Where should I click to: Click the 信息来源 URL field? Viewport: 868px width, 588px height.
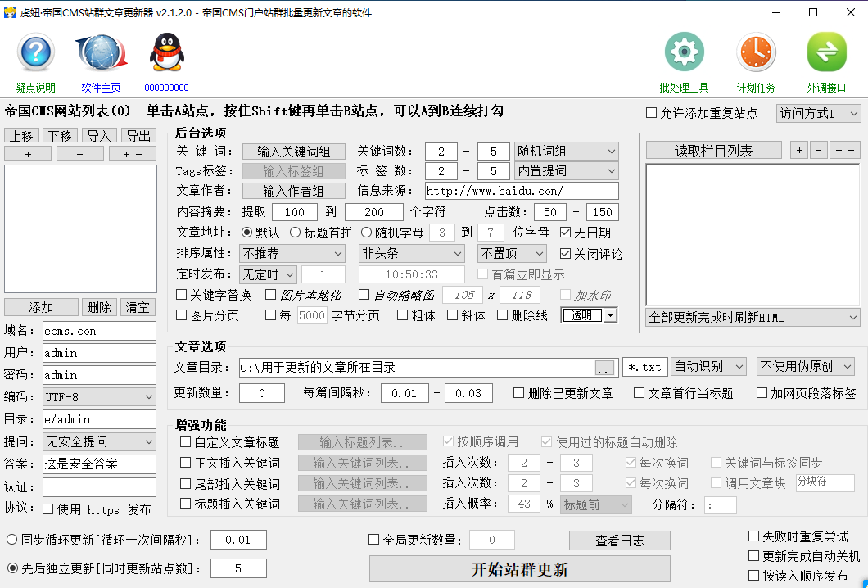522,191
